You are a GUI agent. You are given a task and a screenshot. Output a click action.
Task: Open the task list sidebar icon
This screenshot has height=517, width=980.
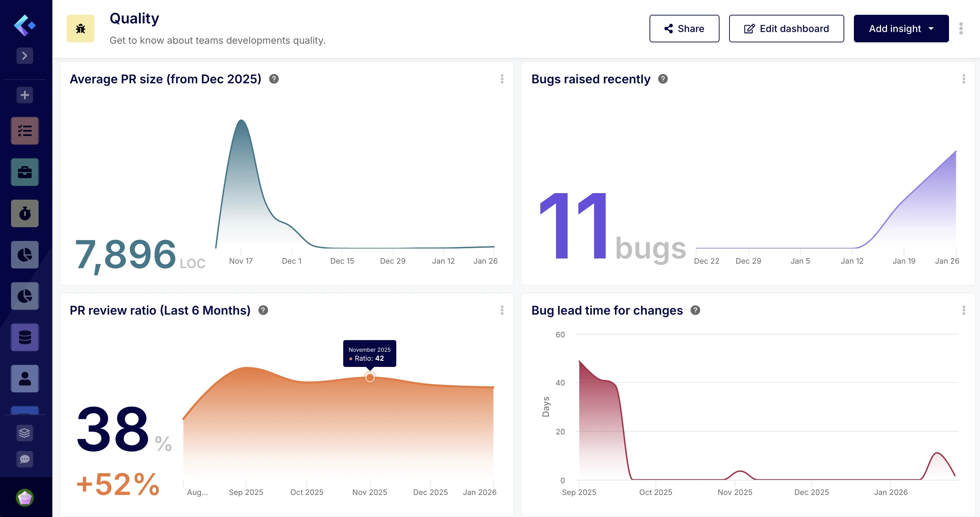click(x=24, y=130)
